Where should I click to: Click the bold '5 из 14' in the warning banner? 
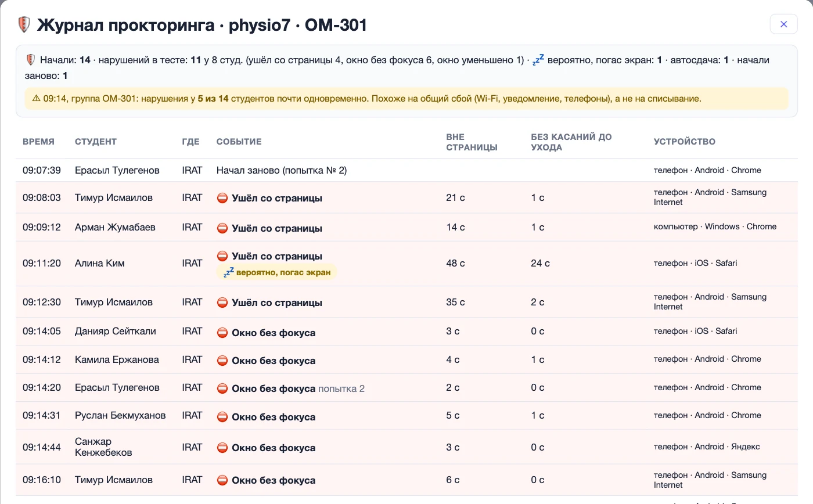pyautogui.click(x=213, y=99)
